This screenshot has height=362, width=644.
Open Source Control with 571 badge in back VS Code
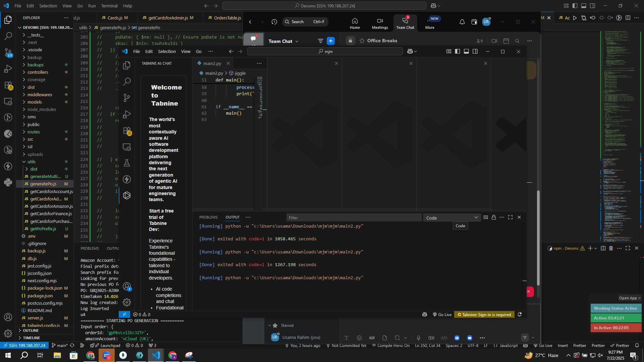(8, 52)
